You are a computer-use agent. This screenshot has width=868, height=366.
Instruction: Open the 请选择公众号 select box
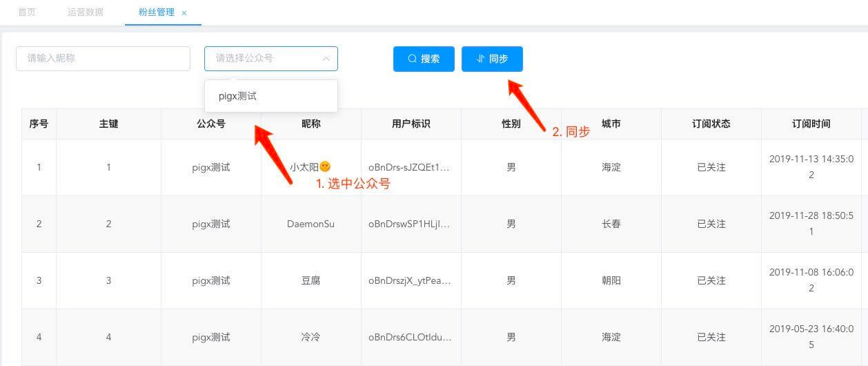[x=266, y=59]
